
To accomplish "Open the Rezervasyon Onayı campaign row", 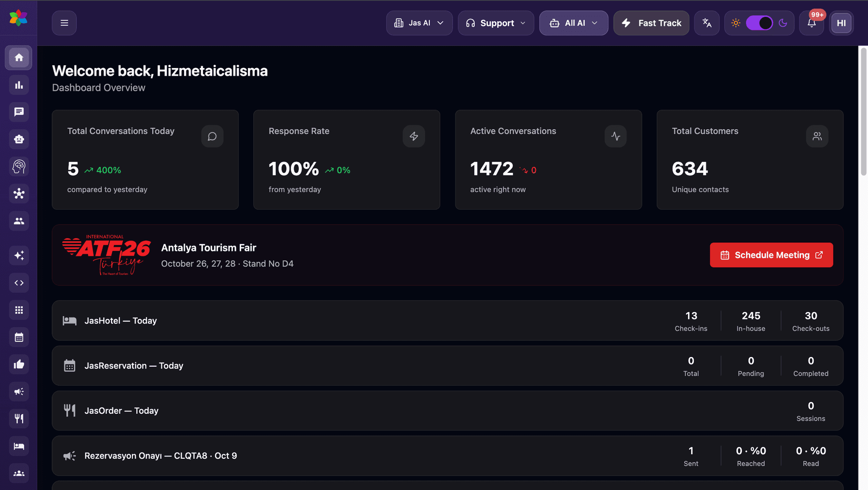I will [x=447, y=456].
